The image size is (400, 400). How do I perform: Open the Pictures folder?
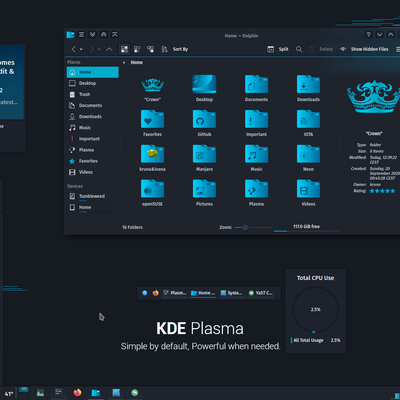pos(204,189)
